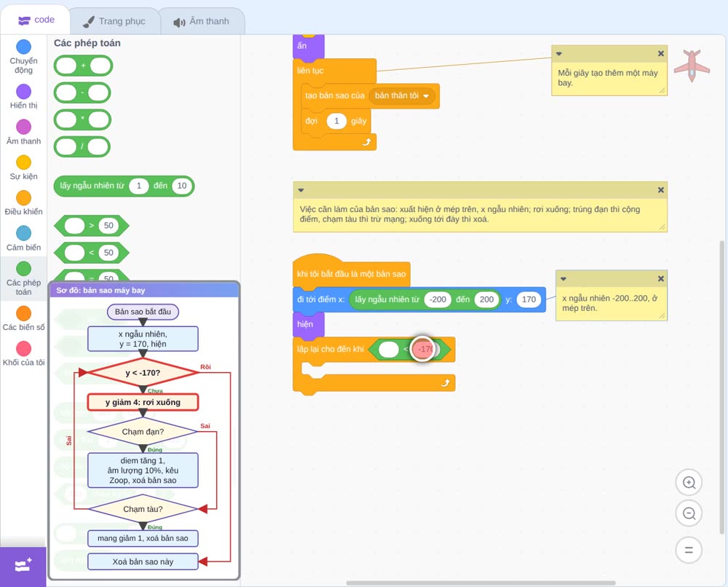Collapse the 'Mỗi giây tạo thêm một máy bay' comment
Image resolution: width=728 pixels, height=587 pixels.
[559, 54]
